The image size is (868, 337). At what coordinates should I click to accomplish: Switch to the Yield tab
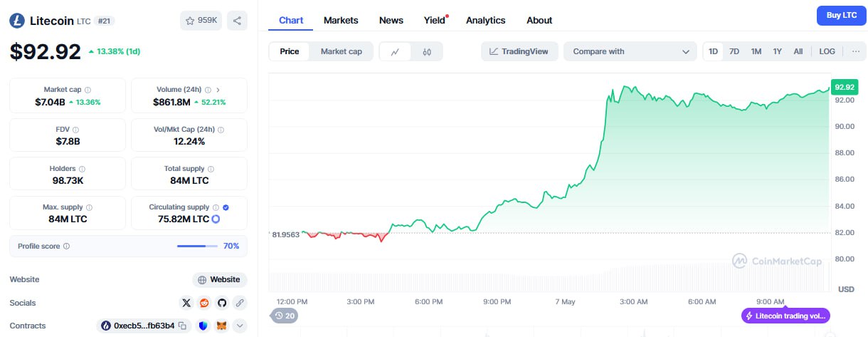click(435, 20)
